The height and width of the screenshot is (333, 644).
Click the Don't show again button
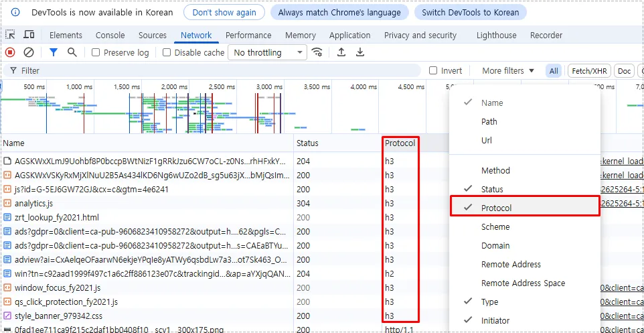coord(224,12)
